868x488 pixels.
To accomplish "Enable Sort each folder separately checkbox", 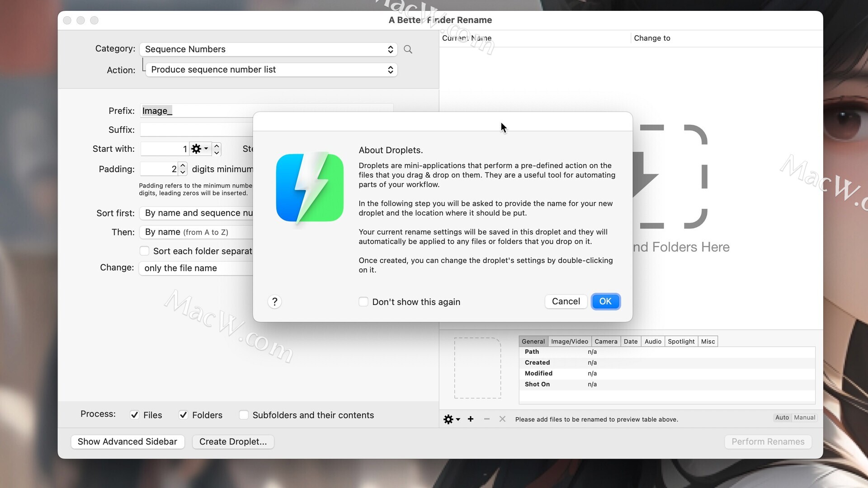I will pyautogui.click(x=144, y=251).
